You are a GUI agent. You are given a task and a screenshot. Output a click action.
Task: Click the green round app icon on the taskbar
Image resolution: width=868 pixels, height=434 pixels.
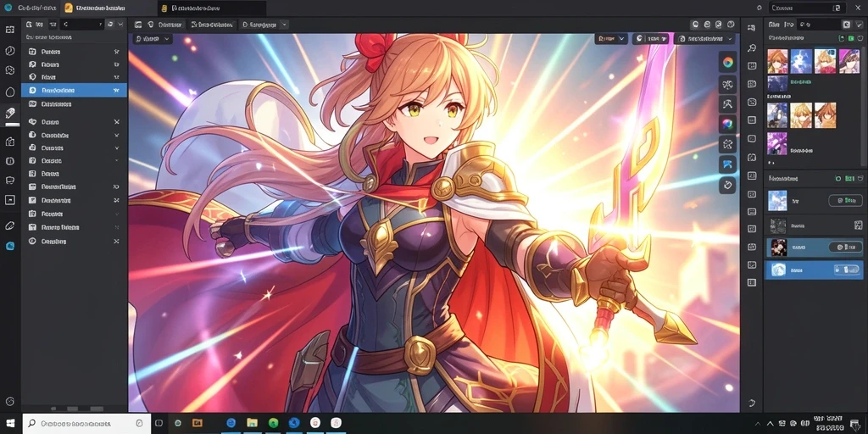pos(273,423)
